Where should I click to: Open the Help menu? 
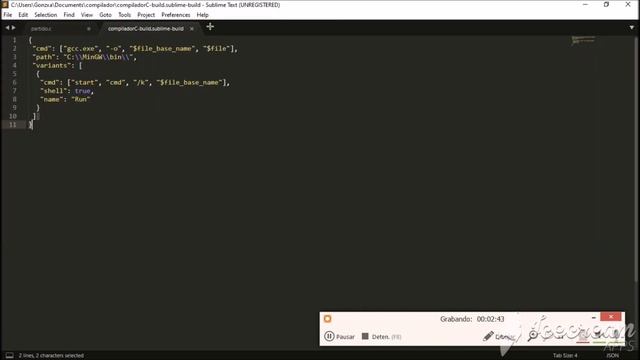point(202,15)
